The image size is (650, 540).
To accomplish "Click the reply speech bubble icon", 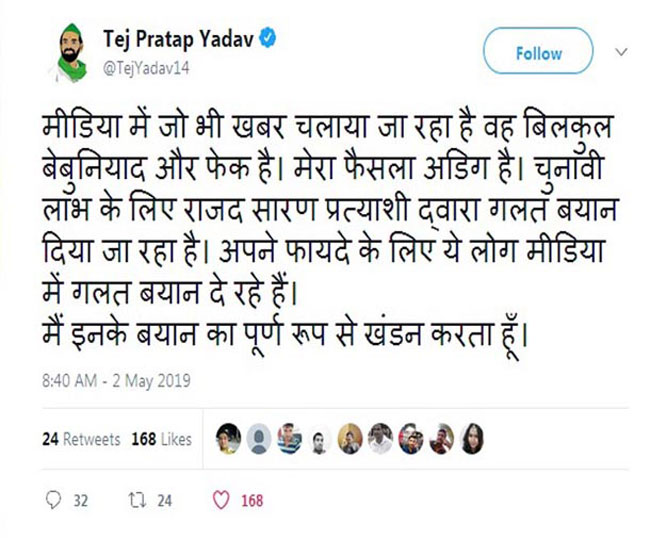I will 54,499.
